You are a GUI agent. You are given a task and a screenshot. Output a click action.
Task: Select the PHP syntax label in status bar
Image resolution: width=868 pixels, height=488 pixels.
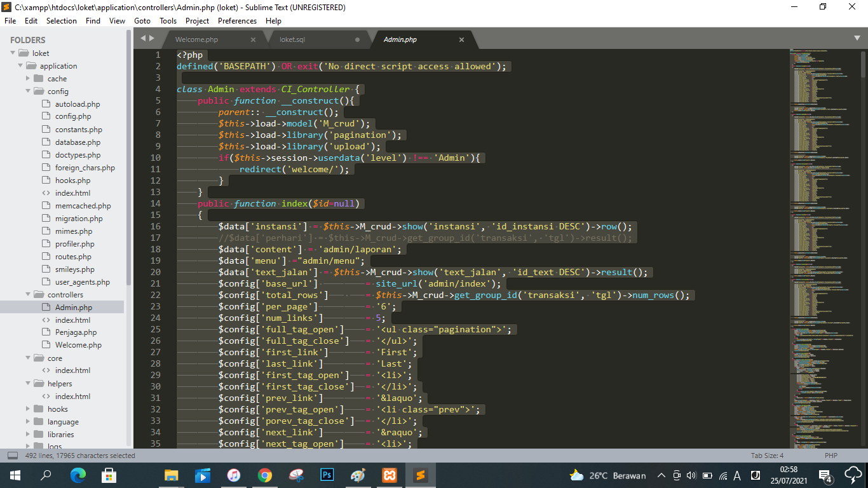point(831,455)
